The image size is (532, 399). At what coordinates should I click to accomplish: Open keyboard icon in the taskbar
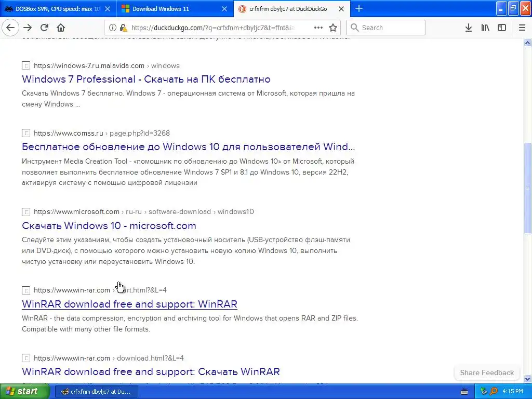(464, 392)
